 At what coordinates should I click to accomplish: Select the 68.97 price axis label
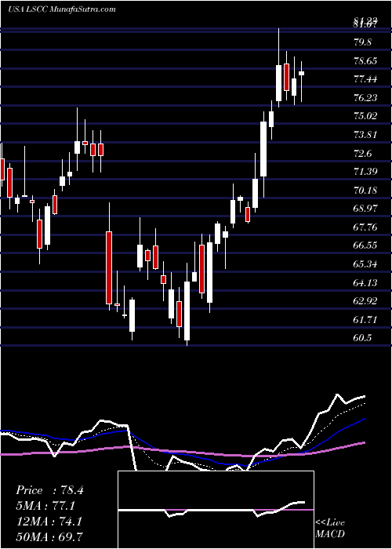[x=366, y=209]
